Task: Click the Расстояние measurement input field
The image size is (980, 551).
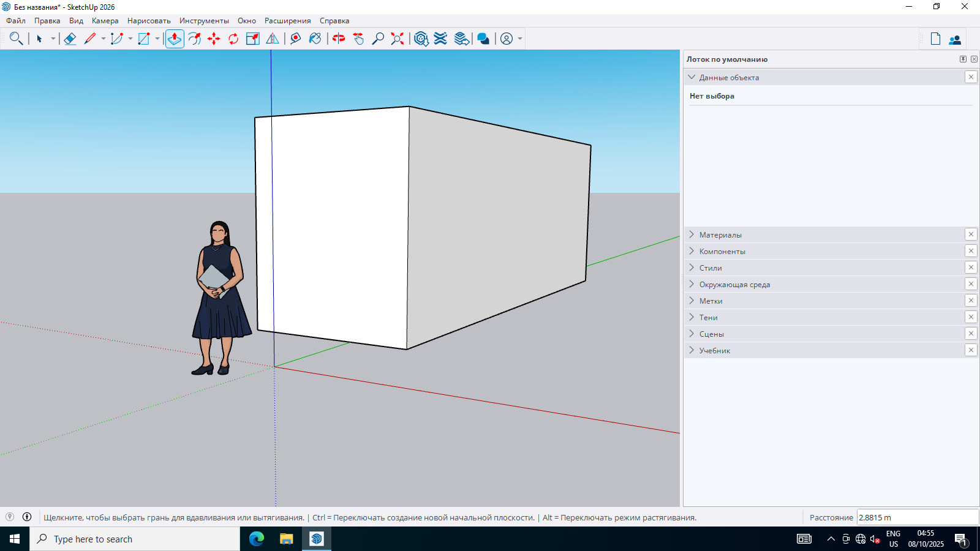Action: 917,517
